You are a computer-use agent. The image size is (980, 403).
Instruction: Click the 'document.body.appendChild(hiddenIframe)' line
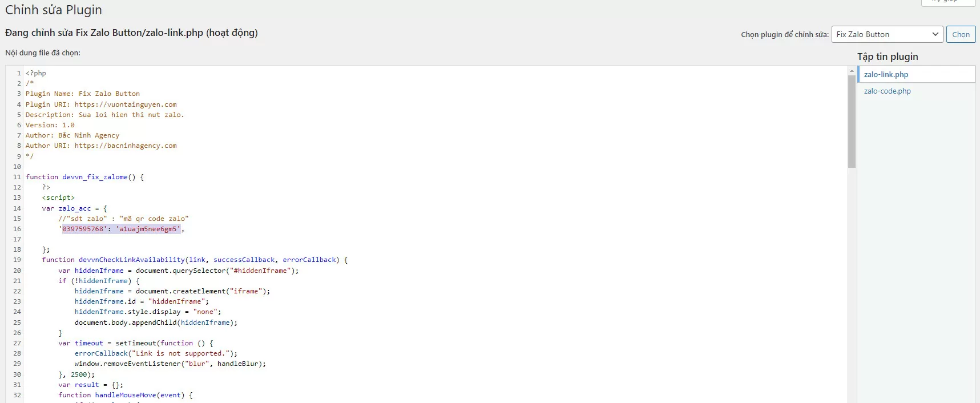[156, 323]
